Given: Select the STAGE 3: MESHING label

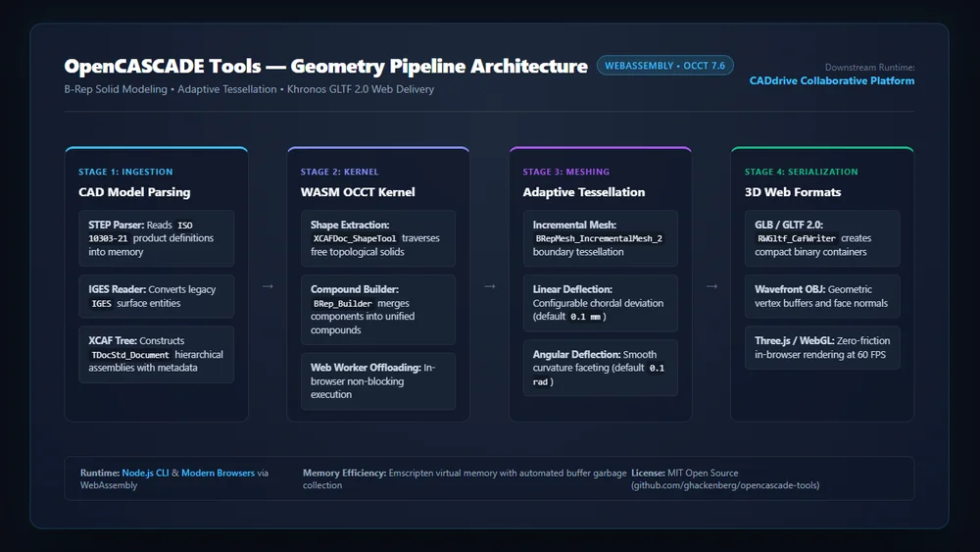Looking at the screenshot, I should click(566, 172).
